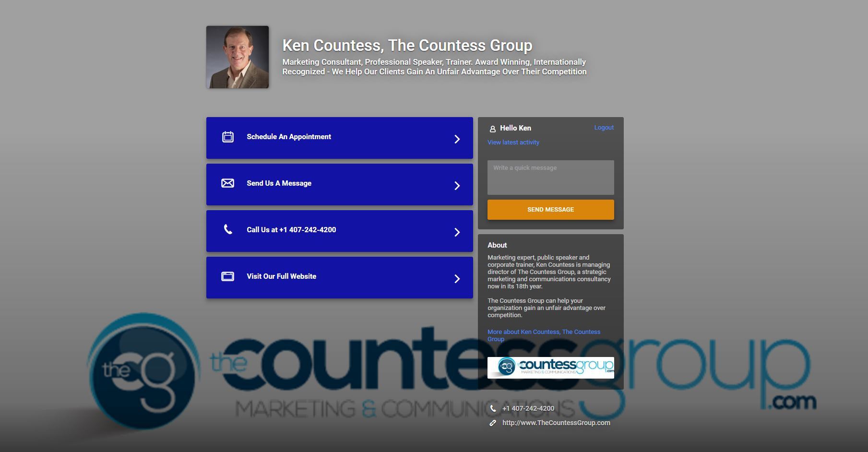Screen dimensions: 868x452
Task: Click Ken Countess profile photo
Action: pos(238,57)
